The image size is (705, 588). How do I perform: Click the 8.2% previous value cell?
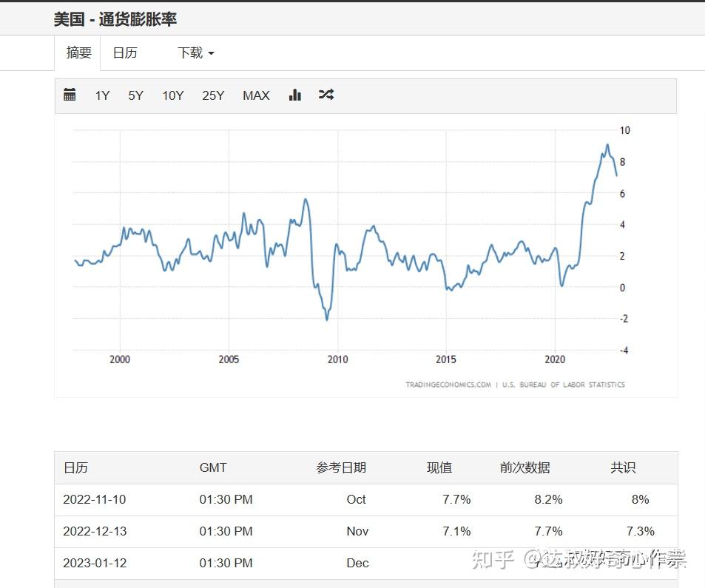[548, 499]
